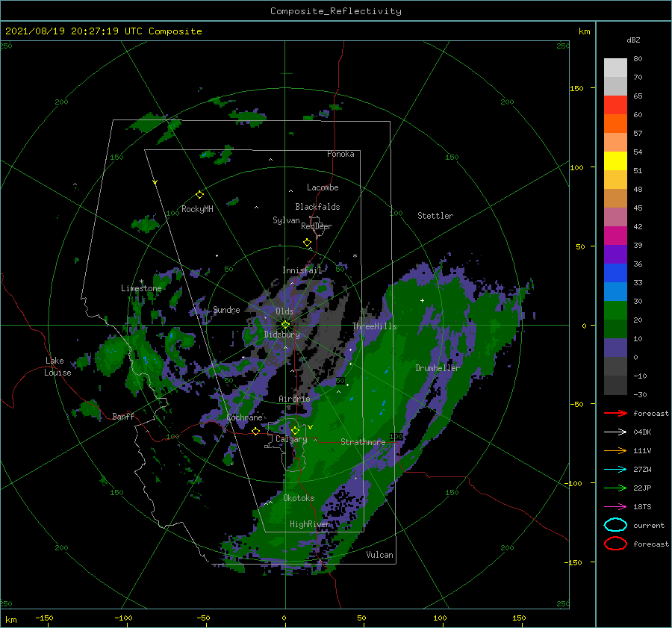Click the Innisfail city label
672x628 pixels.
click(x=302, y=270)
